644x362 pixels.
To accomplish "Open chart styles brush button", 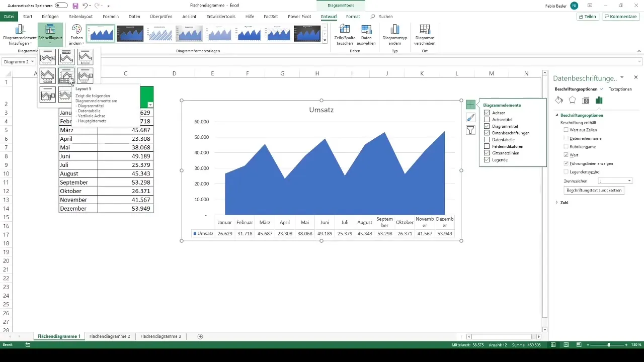I will [470, 117].
